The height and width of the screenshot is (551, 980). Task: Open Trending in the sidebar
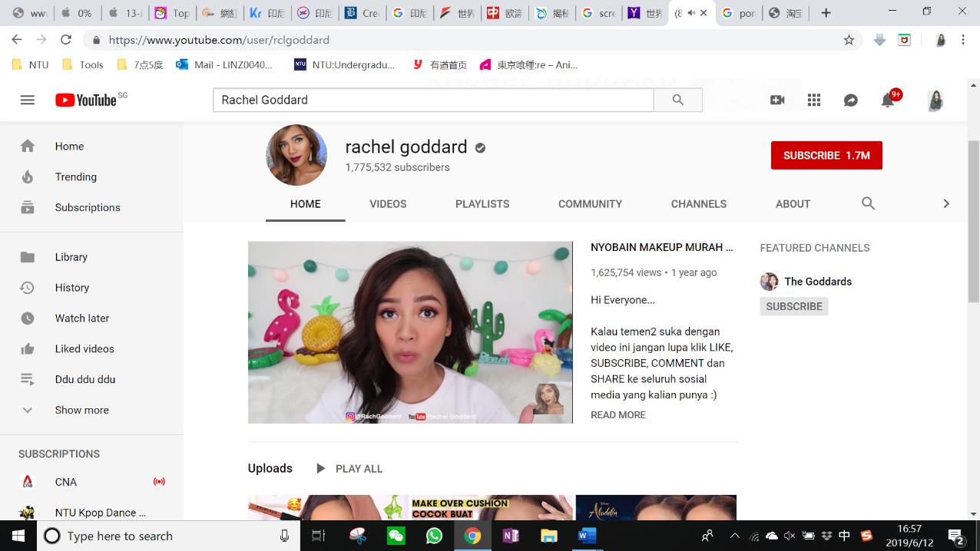click(x=75, y=177)
